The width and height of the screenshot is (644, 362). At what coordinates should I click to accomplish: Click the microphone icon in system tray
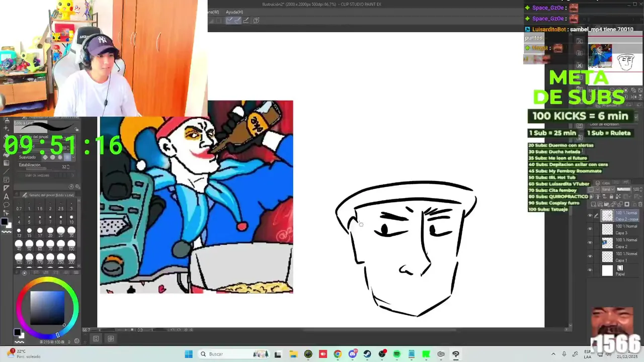pos(564,354)
